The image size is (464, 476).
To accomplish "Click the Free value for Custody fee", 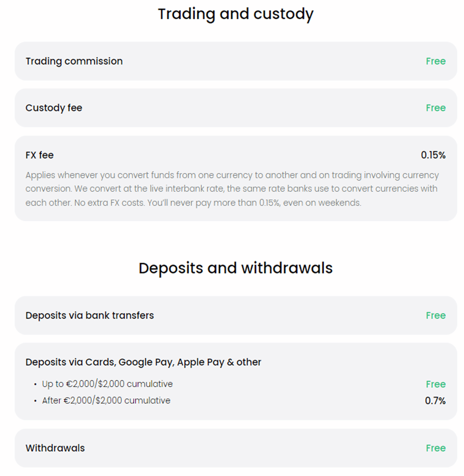I will 436,108.
